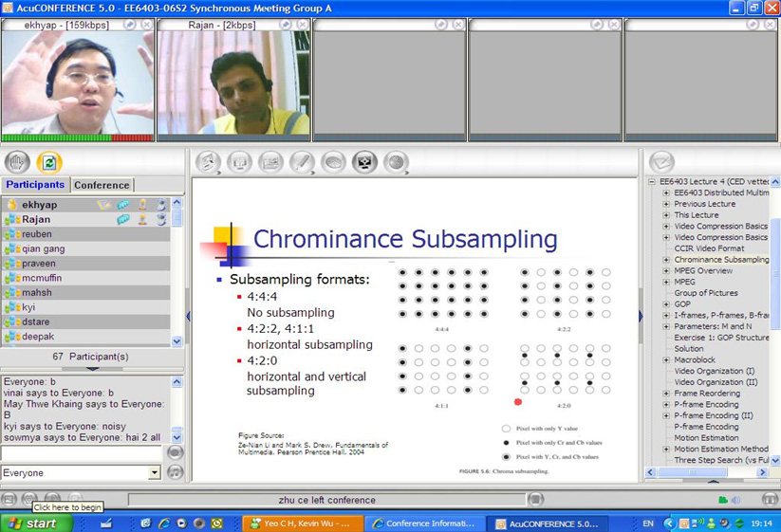Expand the Macroblock tree node
This screenshot has width=781, height=532.
(666, 360)
